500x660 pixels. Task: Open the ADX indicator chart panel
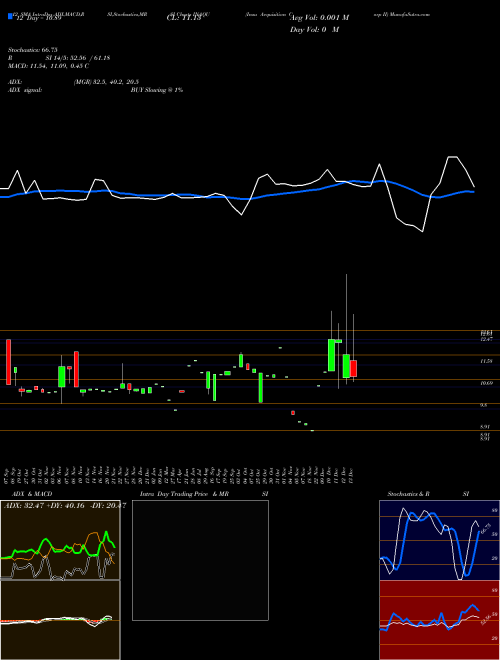pyautogui.click(x=60, y=540)
